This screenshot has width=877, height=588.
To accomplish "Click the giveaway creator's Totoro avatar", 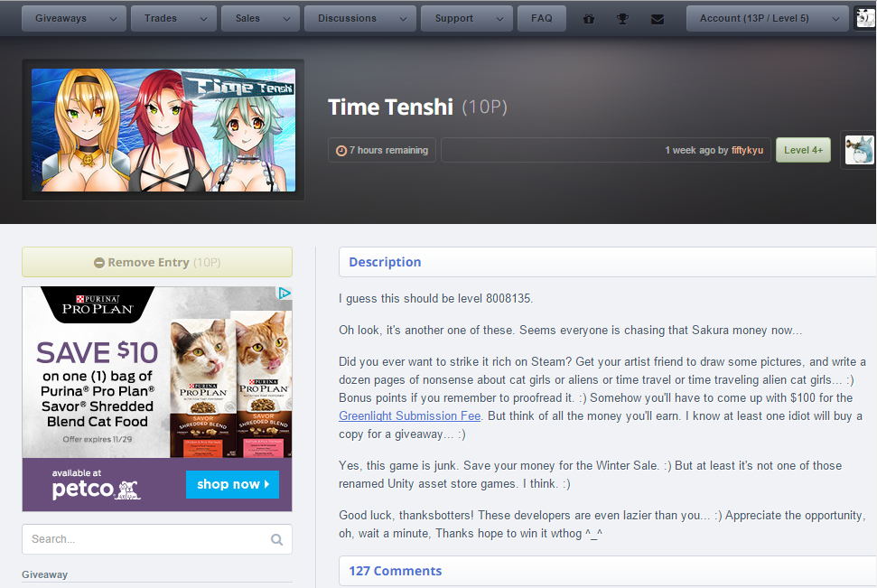I will click(x=859, y=150).
